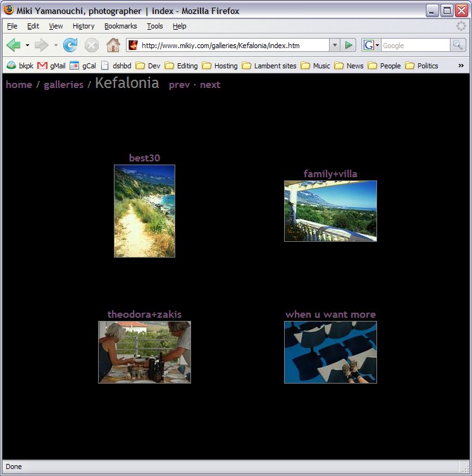The image size is (472, 476).
Task: Open the Bookmarks menu
Action: pyautogui.click(x=120, y=26)
